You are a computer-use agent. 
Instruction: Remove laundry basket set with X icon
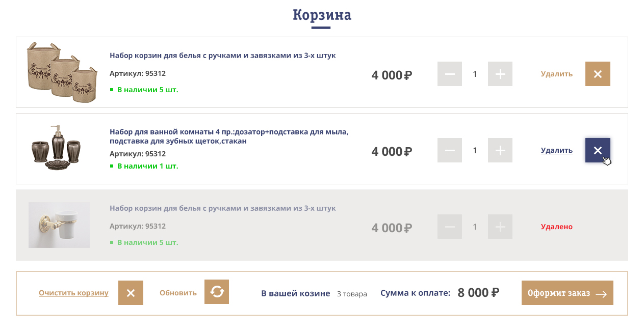[x=598, y=74]
